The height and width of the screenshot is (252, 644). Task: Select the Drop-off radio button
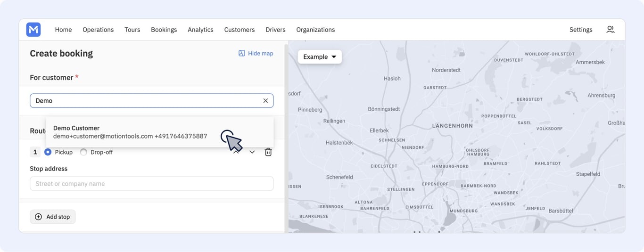83,152
